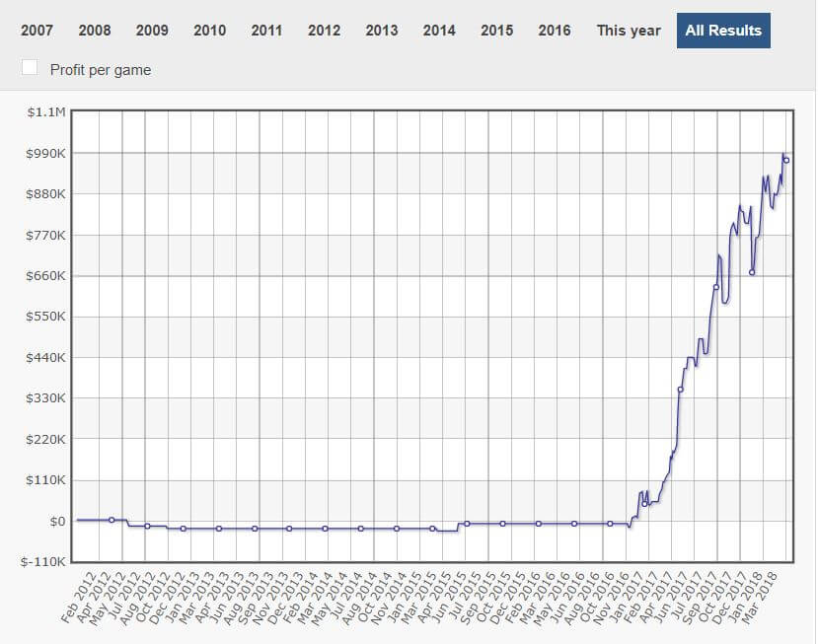Open the 2015 tab
Viewport: 818px width, 644px height.
pyautogui.click(x=496, y=31)
